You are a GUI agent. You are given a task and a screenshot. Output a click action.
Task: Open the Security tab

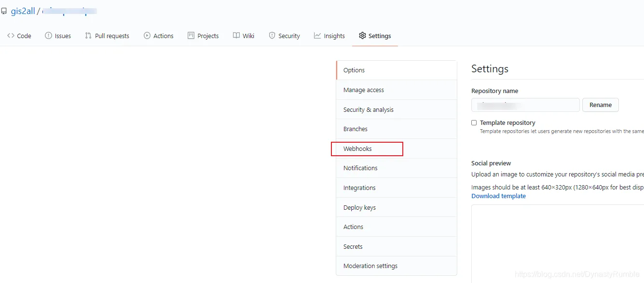click(284, 36)
